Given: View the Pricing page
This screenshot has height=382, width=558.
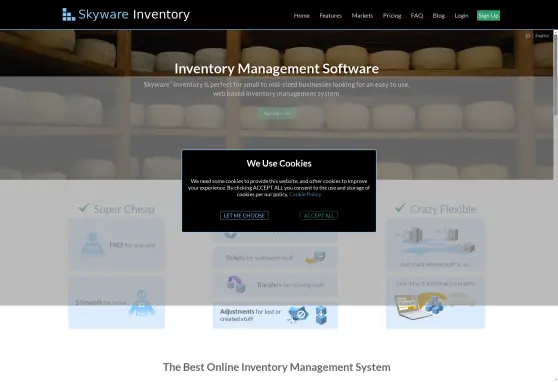Looking at the screenshot, I should [392, 16].
